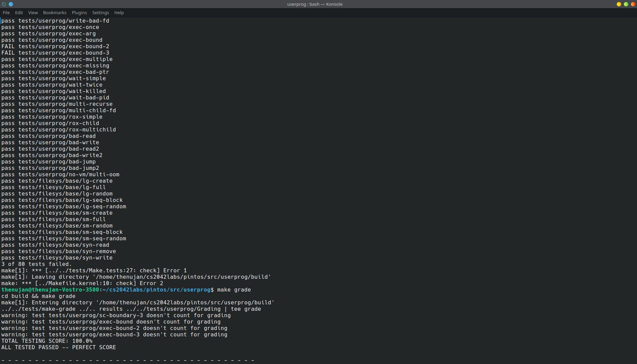Click the green prompt 'thenujan@thenujan-Vostro-3500'
637x364 pixels.
[50, 290]
